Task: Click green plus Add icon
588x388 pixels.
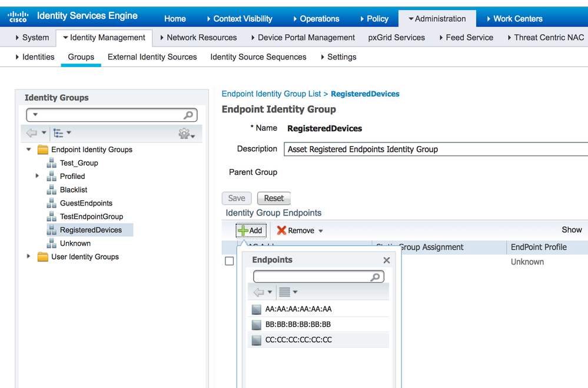Action: tap(243, 230)
